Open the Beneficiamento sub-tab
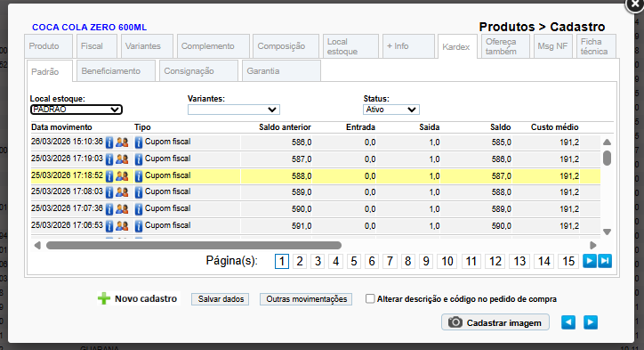The image size is (644, 350). tap(116, 70)
